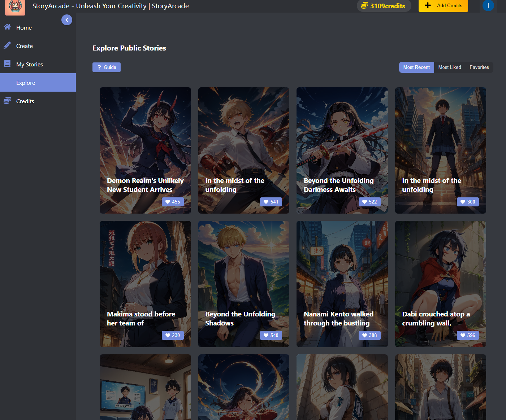Open Credits from the sidebar

(38, 101)
